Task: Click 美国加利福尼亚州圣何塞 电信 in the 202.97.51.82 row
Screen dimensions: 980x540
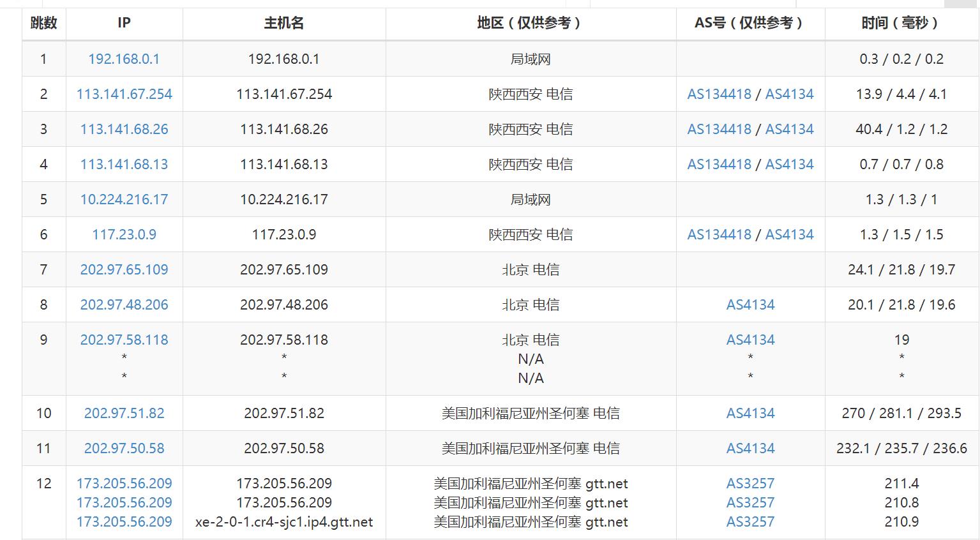Action: click(531, 413)
